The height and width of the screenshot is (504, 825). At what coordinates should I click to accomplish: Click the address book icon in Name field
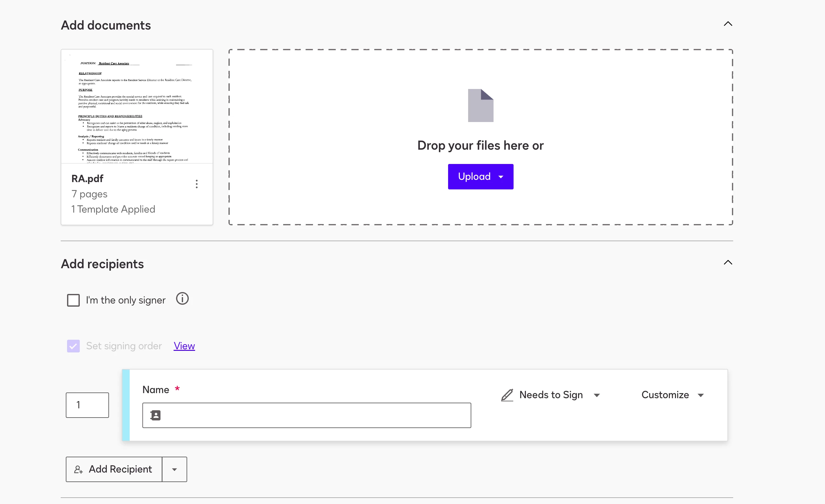(156, 415)
